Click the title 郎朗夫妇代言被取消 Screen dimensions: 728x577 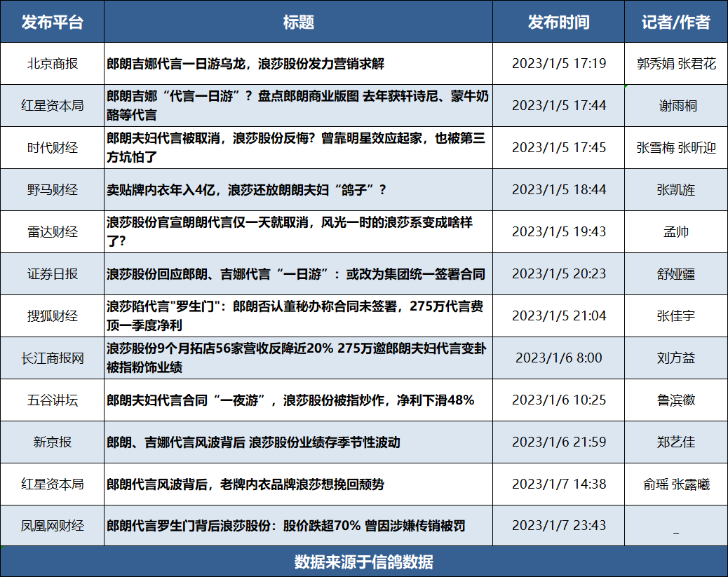click(299, 148)
